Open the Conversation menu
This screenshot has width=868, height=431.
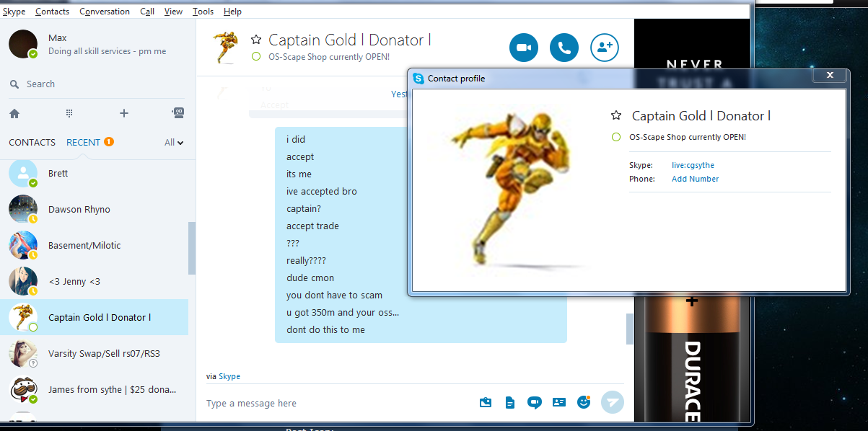point(105,12)
